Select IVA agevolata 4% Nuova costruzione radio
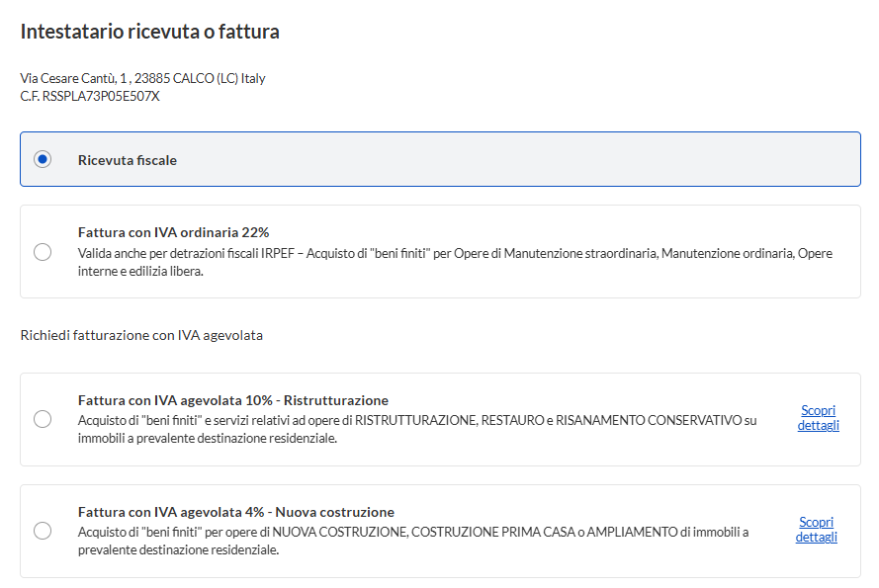The image size is (879, 588). [43, 531]
